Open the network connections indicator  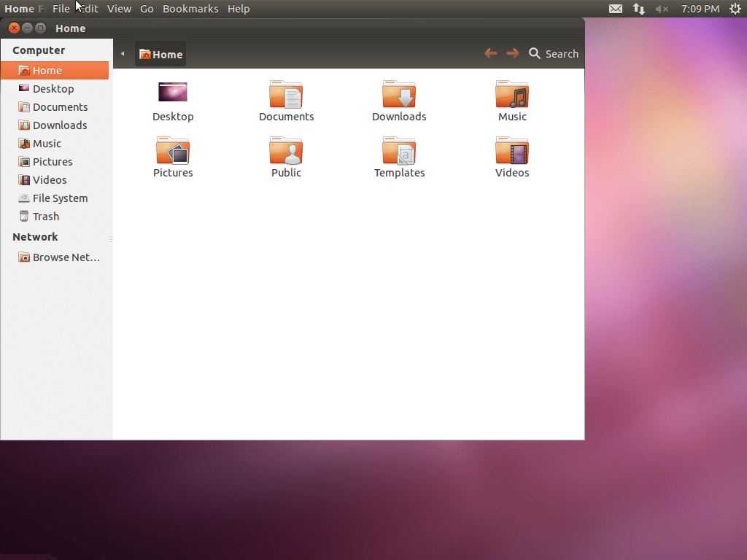(639, 9)
